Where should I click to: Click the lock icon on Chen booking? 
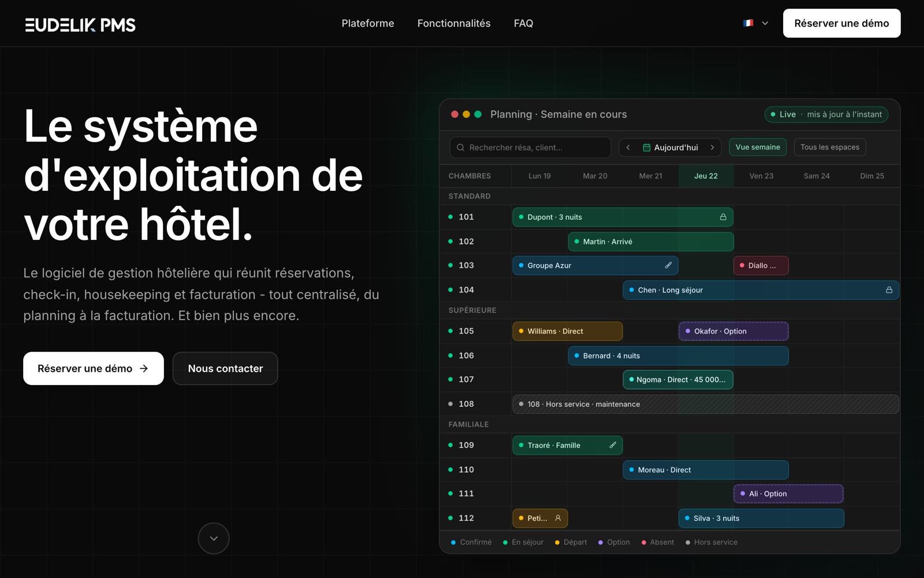(889, 290)
